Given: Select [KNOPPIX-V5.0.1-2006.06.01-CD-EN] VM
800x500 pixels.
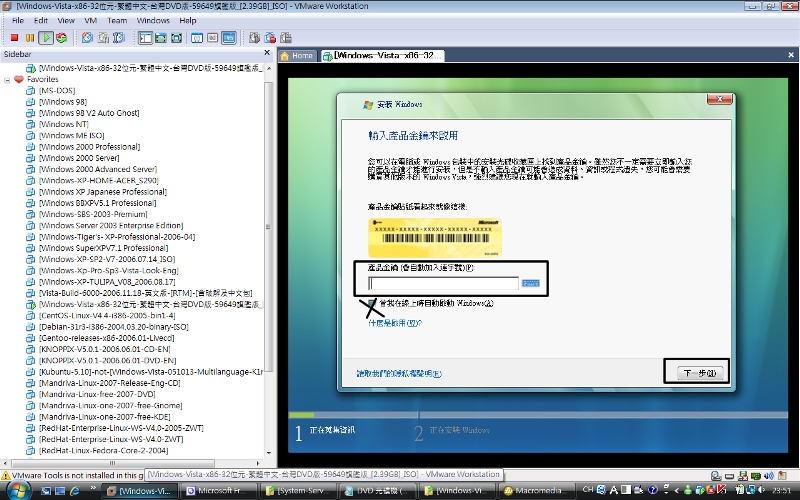Looking at the screenshot, I should [x=105, y=349].
